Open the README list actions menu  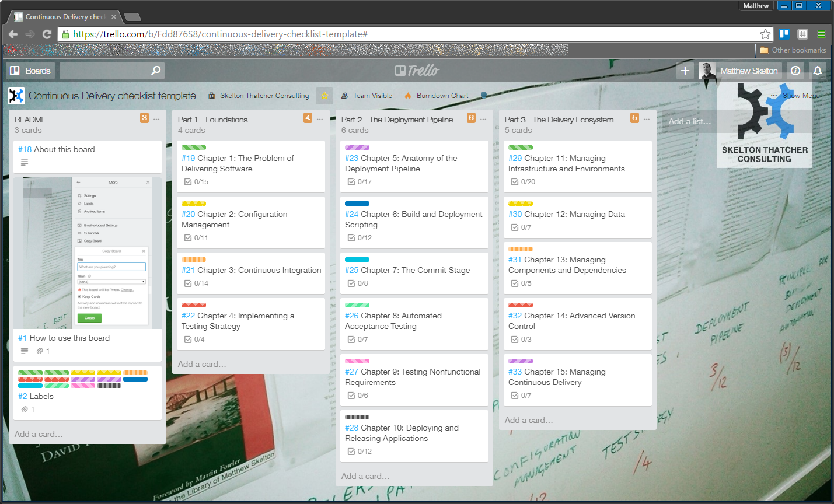156,119
